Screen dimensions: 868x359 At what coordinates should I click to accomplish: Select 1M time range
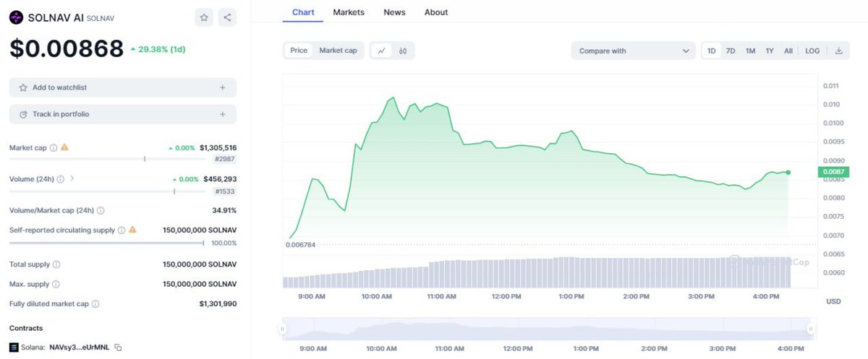point(750,51)
